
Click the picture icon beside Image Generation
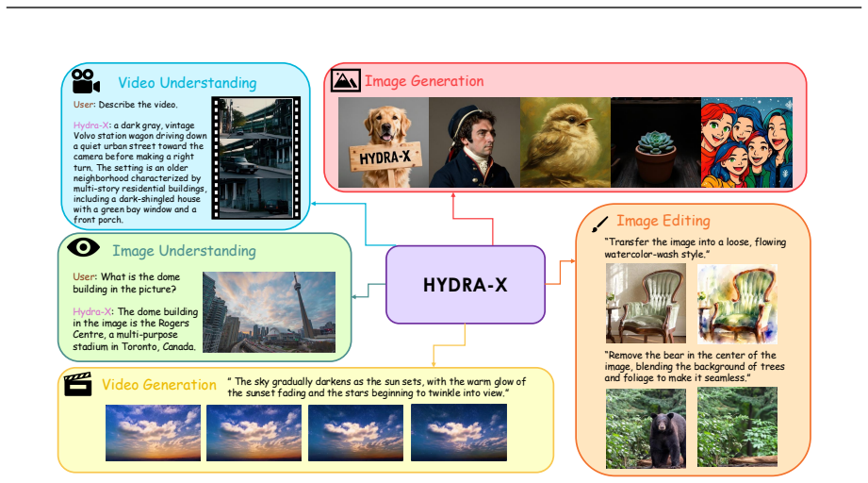[x=346, y=80]
